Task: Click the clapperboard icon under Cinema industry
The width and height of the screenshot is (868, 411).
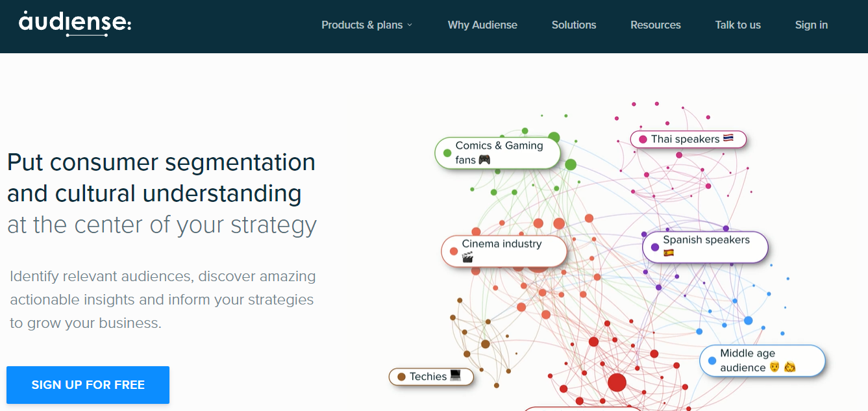Action: click(x=467, y=258)
